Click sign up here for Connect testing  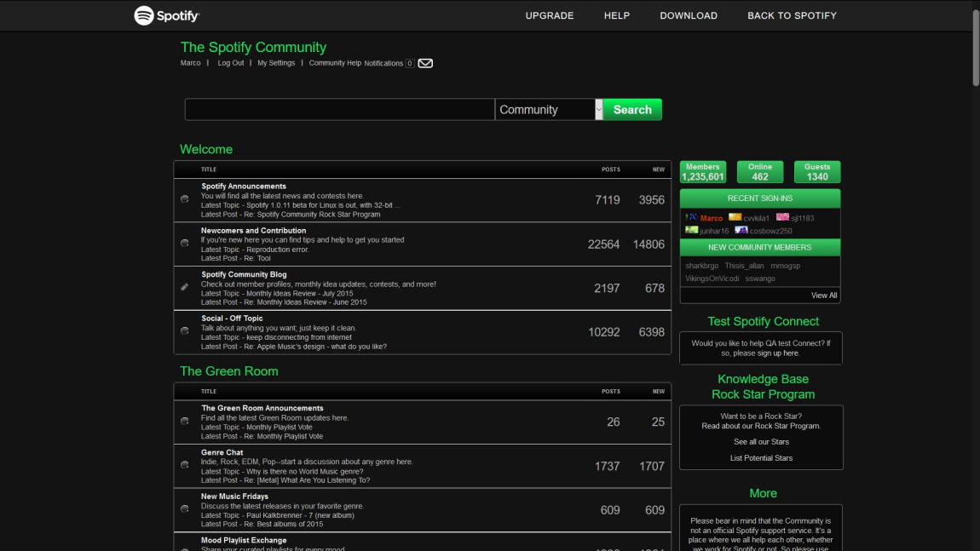coord(777,353)
